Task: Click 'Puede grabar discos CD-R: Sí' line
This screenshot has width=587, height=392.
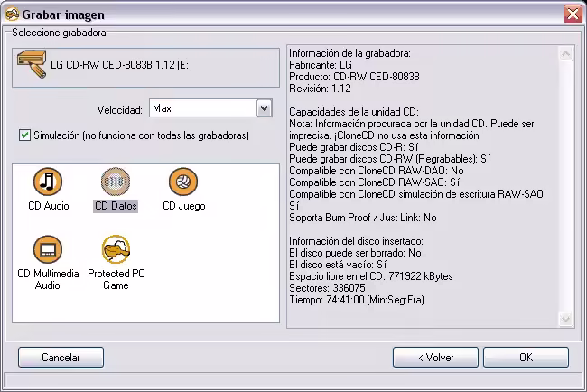Action: click(353, 147)
